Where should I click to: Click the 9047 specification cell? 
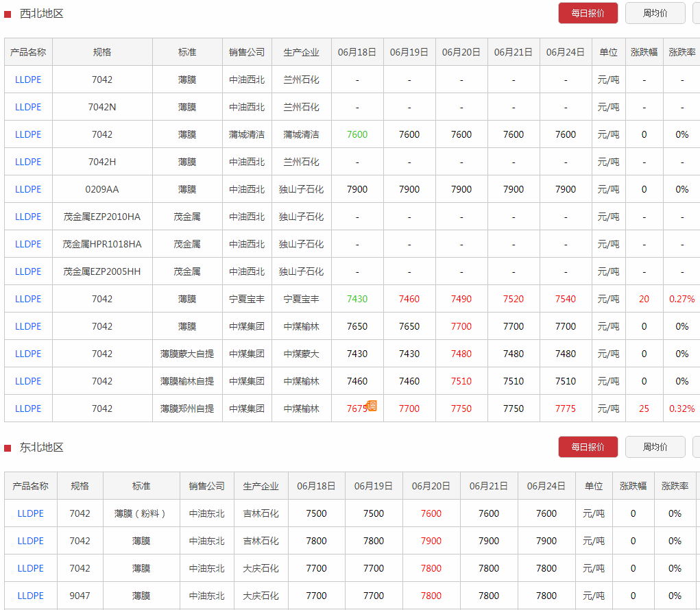[x=80, y=596]
